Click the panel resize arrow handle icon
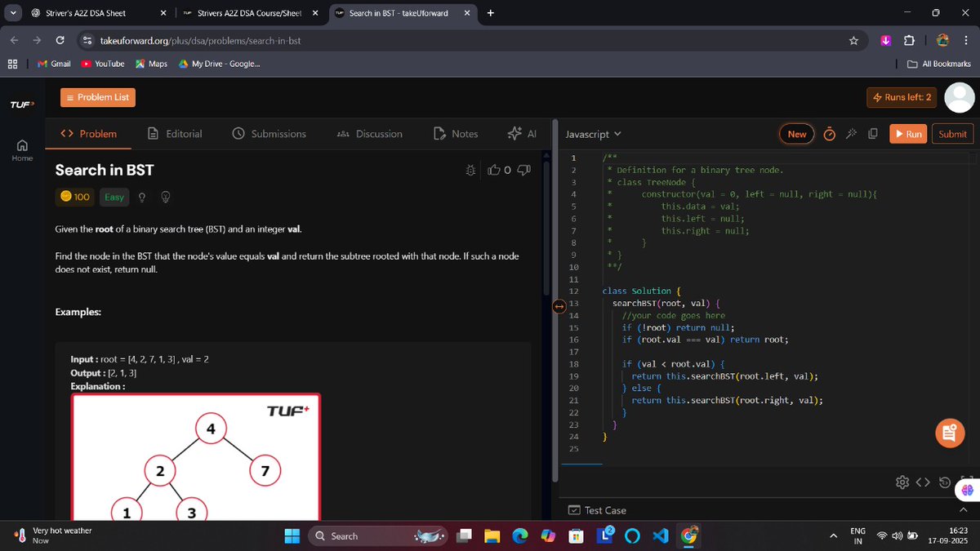 coord(559,306)
